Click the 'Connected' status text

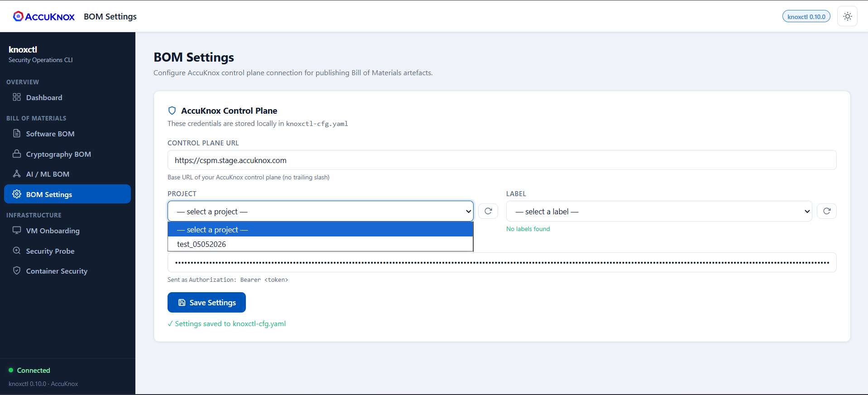click(34, 370)
